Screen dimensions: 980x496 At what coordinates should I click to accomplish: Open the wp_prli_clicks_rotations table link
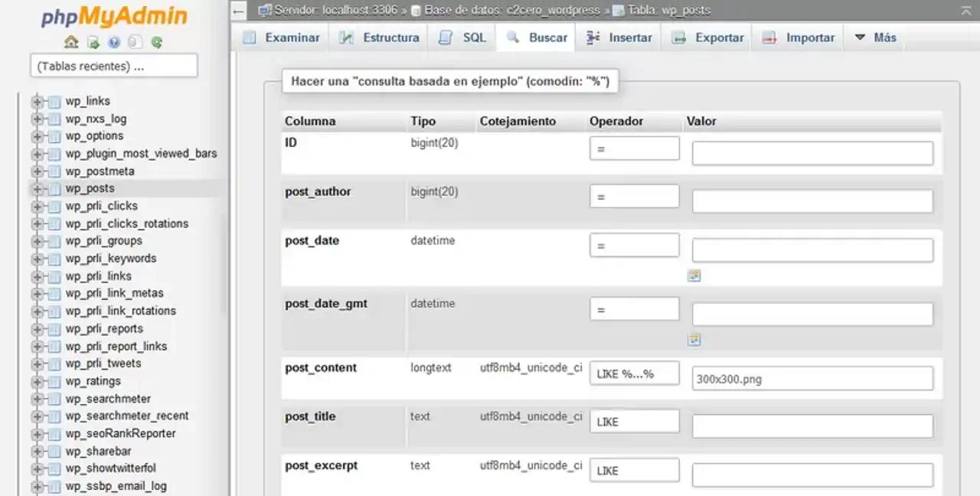pos(127,224)
